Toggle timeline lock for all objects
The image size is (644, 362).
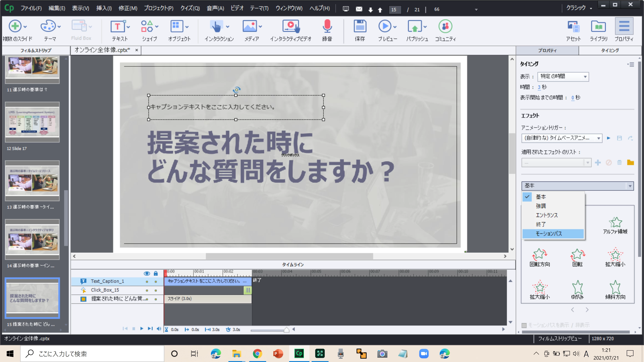(x=156, y=273)
